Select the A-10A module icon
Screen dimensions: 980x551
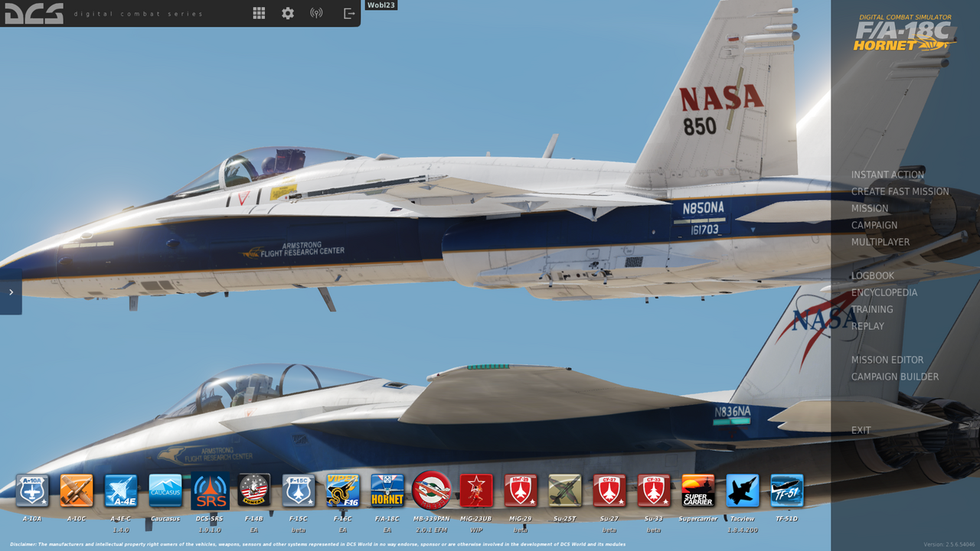(x=32, y=491)
